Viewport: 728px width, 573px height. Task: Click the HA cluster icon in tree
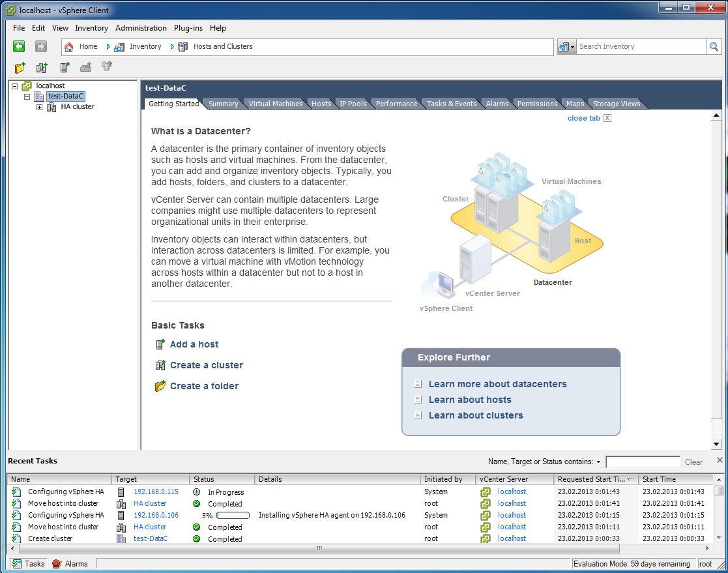pos(51,107)
